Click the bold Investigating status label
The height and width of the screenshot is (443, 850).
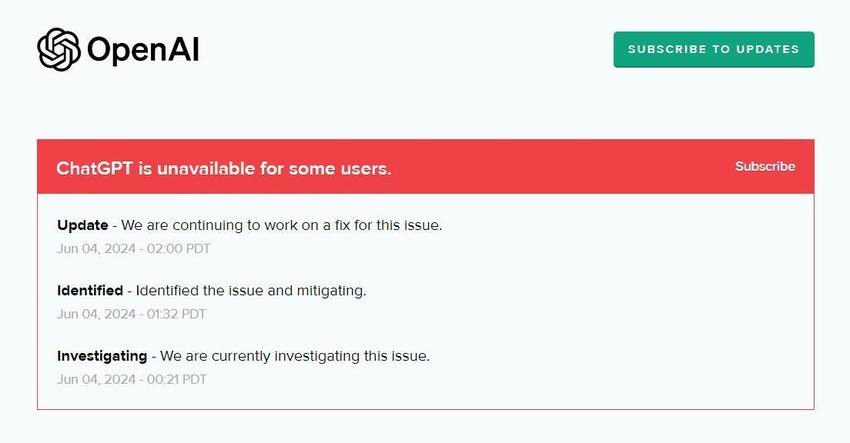coord(102,355)
